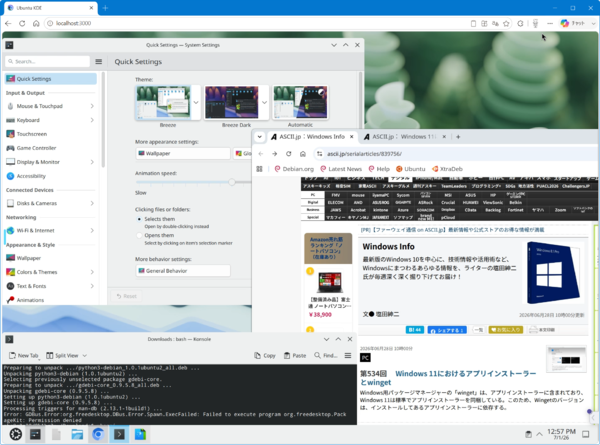
Task: Select the 'Opens them' radio option
Action: [139, 235]
